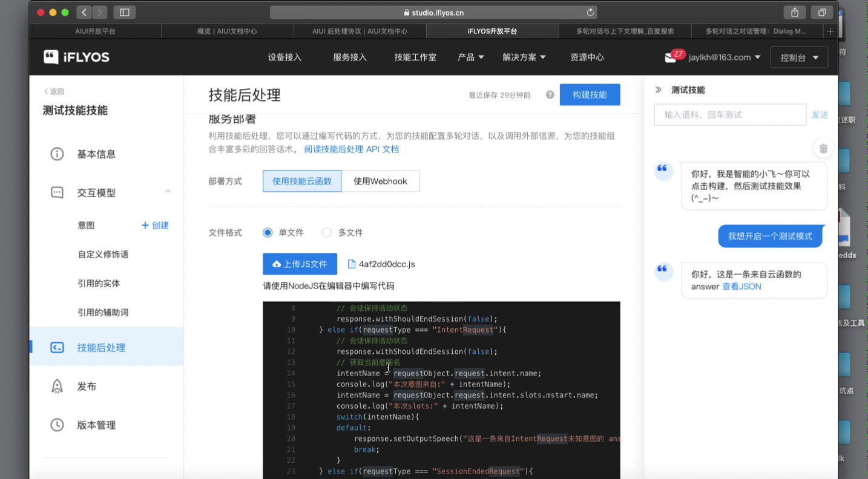868x479 pixels.
Task: Open 服务接入 in top navigation
Action: click(x=350, y=57)
